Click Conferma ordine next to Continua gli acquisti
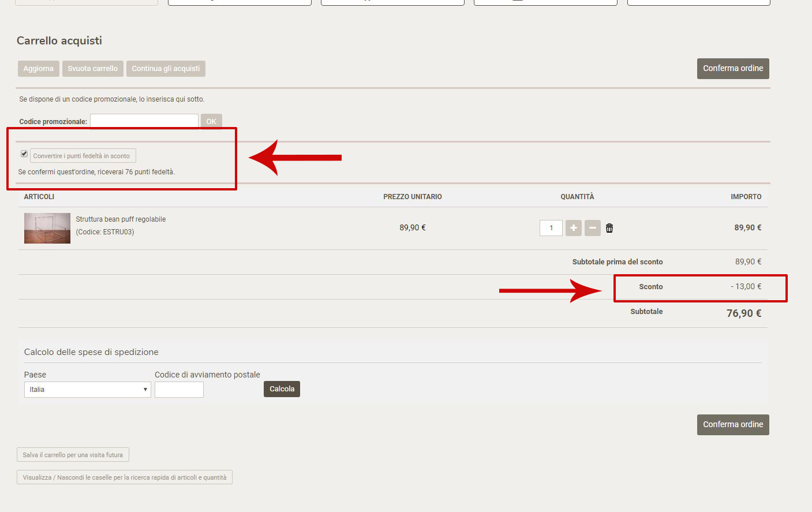The width and height of the screenshot is (812, 512). (x=732, y=69)
